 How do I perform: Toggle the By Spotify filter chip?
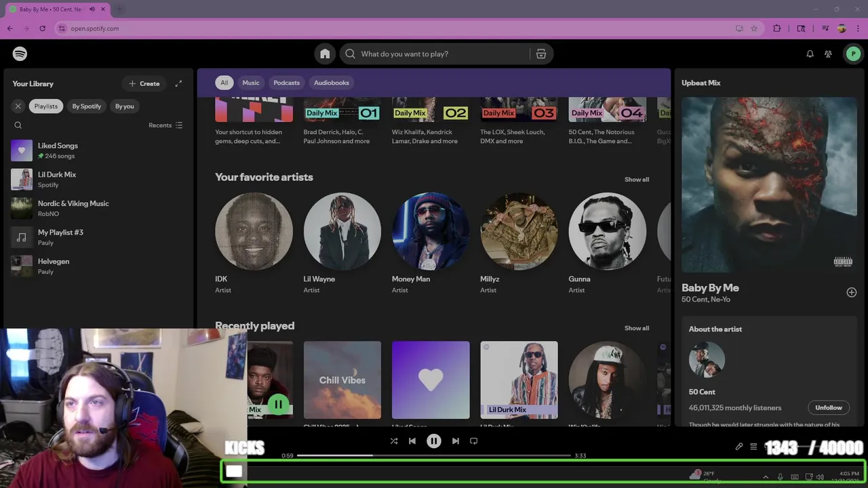coord(87,106)
